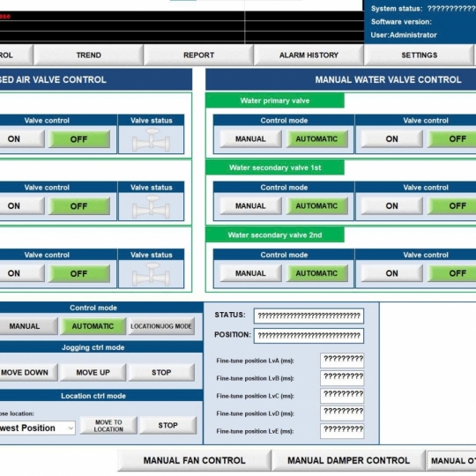Viewport: 476px width, 476px height.
Task: Set water secondary valve 1st to AUTOMATIC
Action: 316,206
